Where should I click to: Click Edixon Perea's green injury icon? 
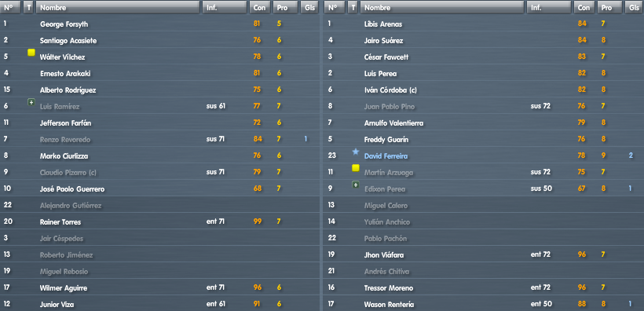pos(356,185)
